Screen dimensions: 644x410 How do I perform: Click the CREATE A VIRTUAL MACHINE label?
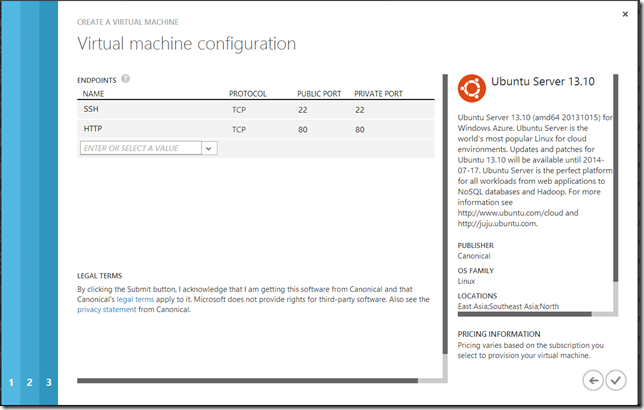click(x=128, y=22)
